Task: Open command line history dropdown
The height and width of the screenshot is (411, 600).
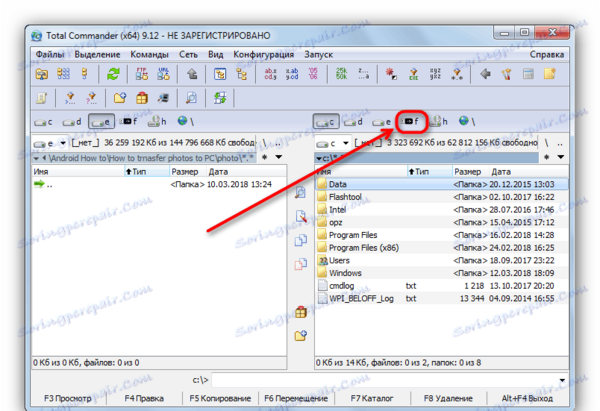Action: pos(562,380)
